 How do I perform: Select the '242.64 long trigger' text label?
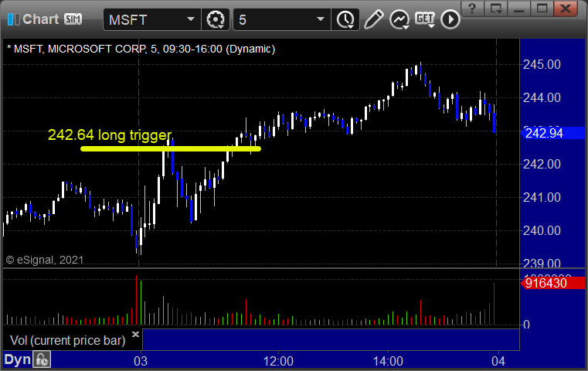coord(110,134)
